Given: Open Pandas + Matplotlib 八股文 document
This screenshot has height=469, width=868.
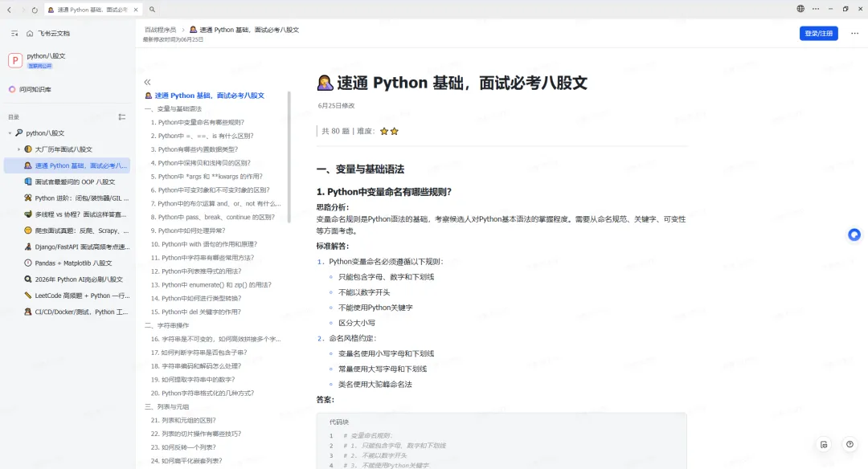Looking at the screenshot, I should pyautogui.click(x=73, y=263).
